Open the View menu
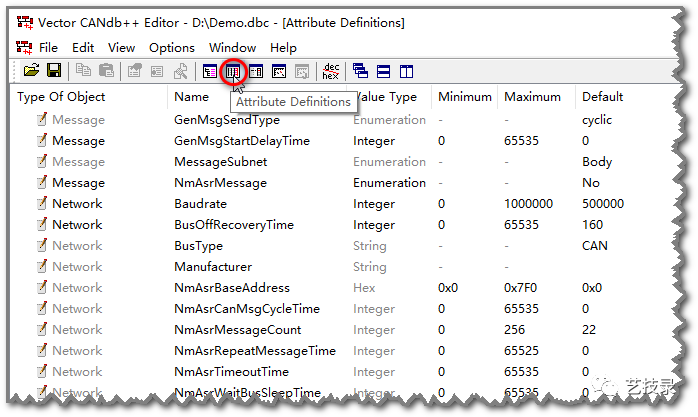Screen dimensions: 698x417 tap(121, 48)
